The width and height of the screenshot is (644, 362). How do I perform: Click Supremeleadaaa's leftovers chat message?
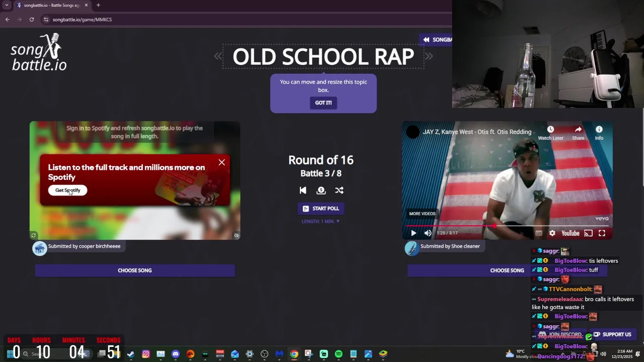[583, 303]
